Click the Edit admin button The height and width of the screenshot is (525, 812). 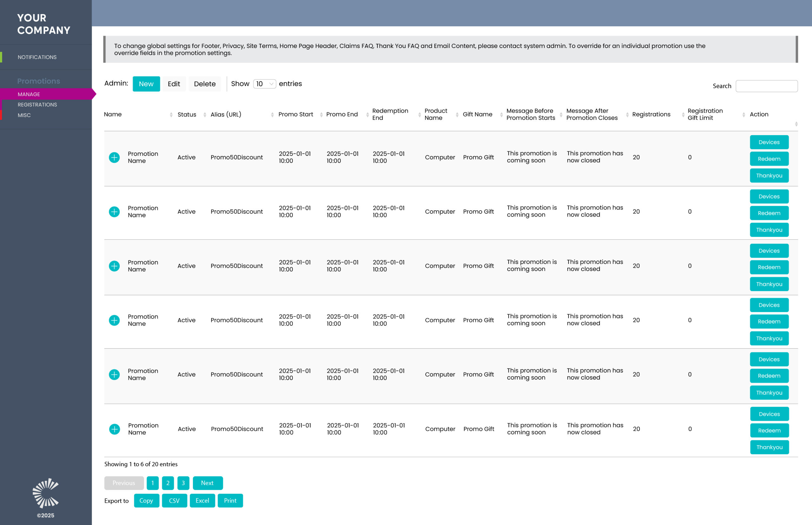[x=174, y=84]
